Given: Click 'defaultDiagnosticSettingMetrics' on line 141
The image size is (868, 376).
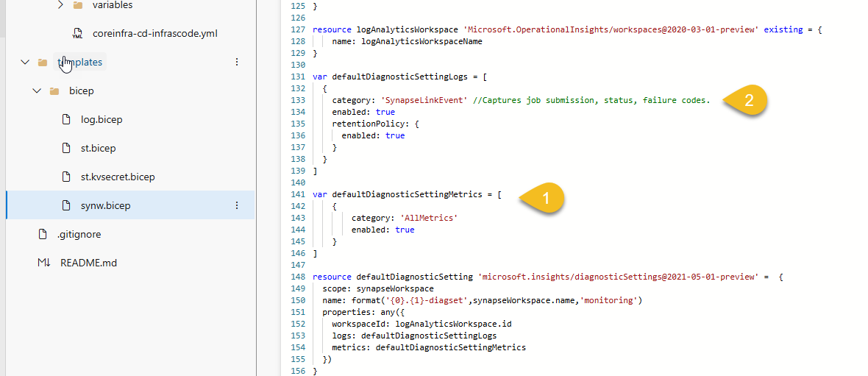Looking at the screenshot, I should (407, 195).
